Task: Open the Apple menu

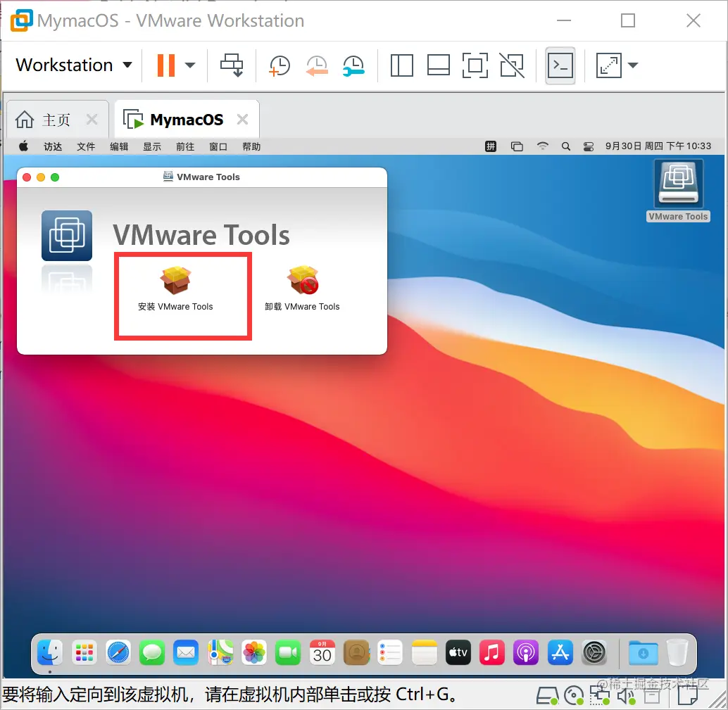Action: click(x=23, y=146)
